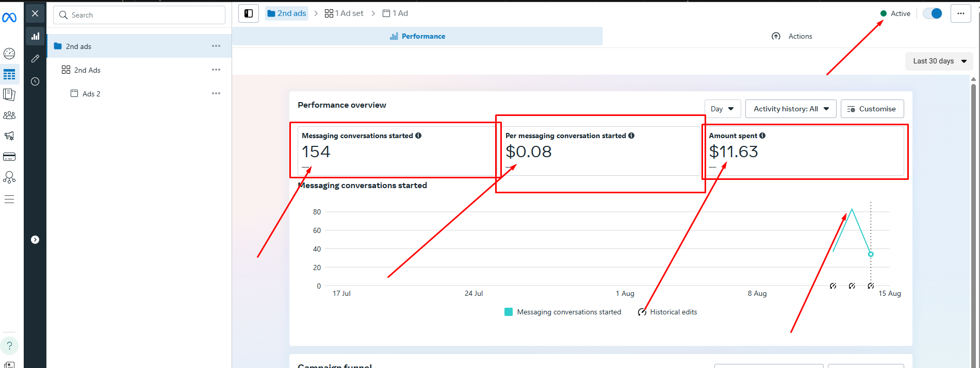Go to 1 Ad set breadcrumb
980x368 pixels.
344,13
